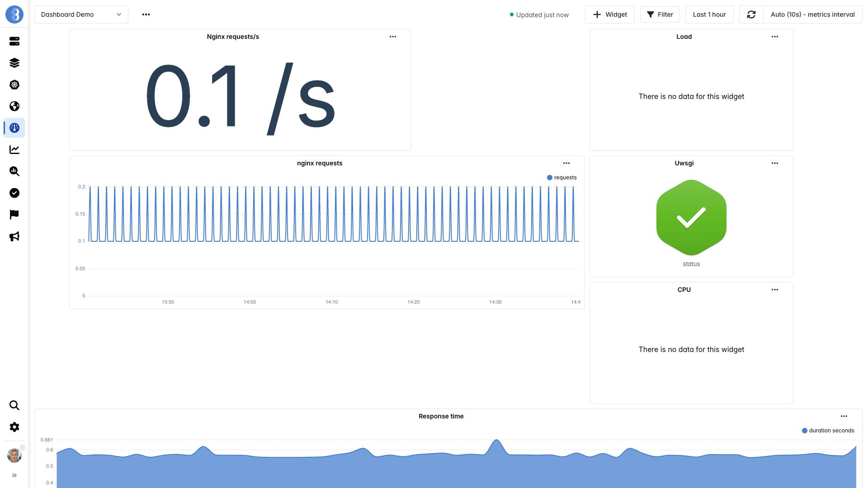Open CPU widget options menu

coord(775,290)
